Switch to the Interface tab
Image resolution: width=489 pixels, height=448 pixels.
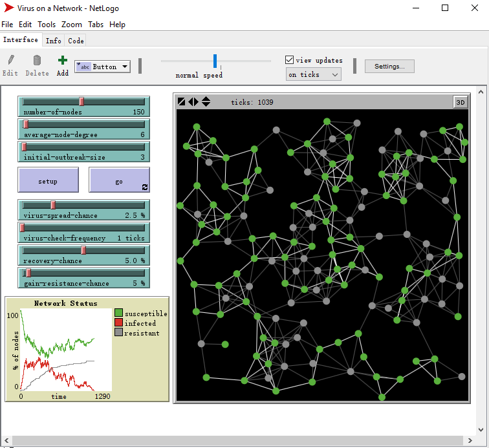point(21,40)
